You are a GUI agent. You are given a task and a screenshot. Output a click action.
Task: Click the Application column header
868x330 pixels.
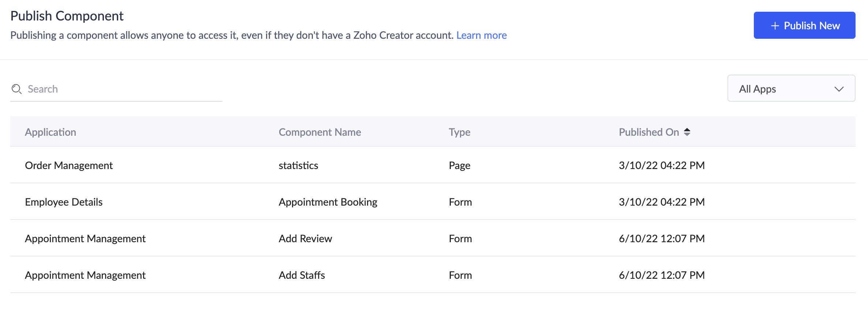(x=50, y=132)
